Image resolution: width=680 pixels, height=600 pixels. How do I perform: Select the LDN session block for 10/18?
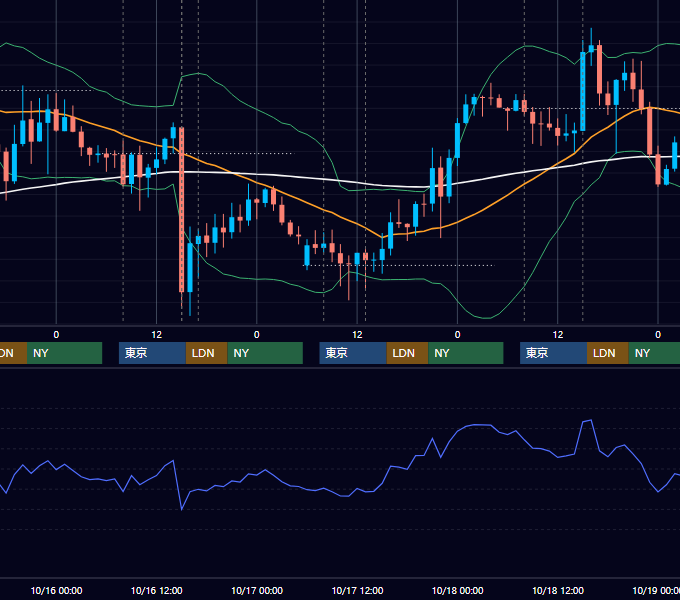tap(608, 353)
